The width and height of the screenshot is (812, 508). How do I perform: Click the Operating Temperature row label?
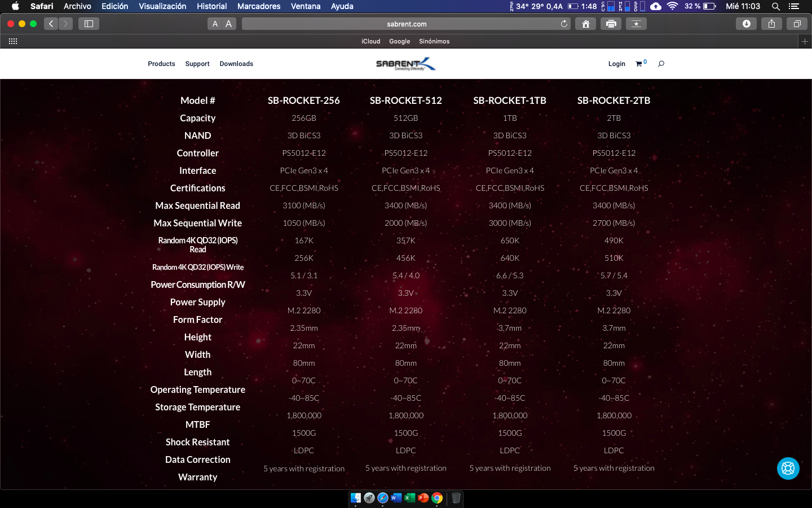198,389
